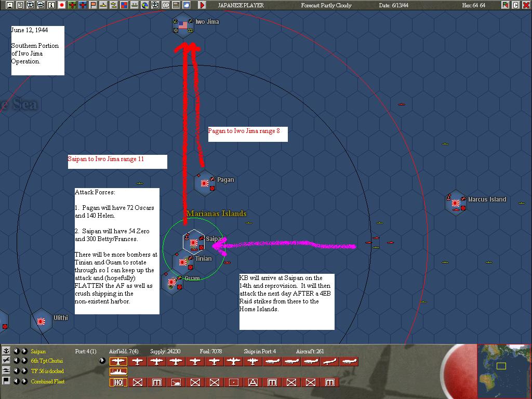This screenshot has width=532, height=399.
Task: Click the single yellow ship toolbar icon
Action: pos(103,5)
